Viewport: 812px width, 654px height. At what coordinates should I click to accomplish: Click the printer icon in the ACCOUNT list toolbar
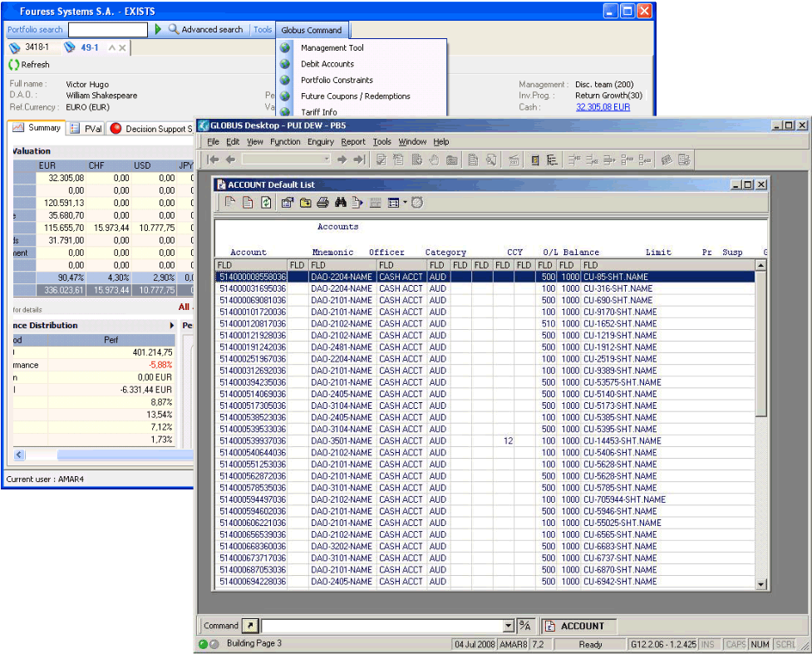[322, 203]
